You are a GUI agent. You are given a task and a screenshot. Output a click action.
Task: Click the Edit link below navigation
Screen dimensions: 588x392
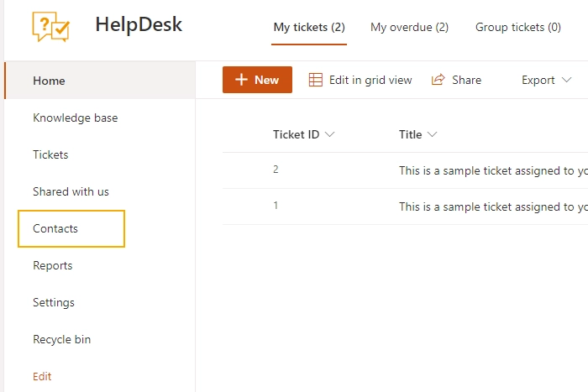pyautogui.click(x=42, y=376)
